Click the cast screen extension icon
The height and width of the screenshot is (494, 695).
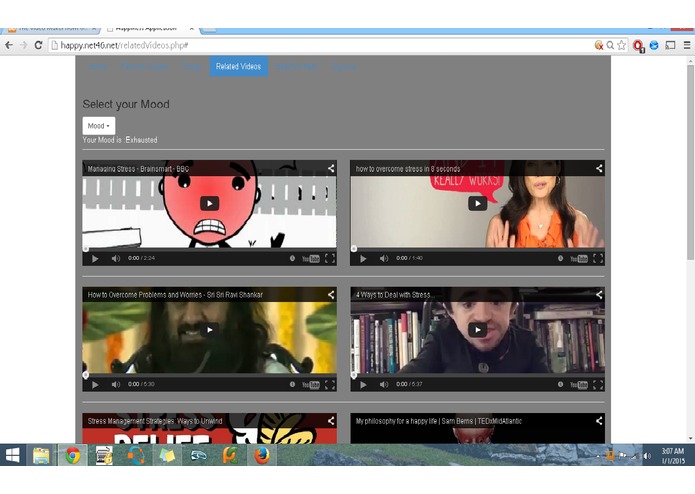click(670, 45)
